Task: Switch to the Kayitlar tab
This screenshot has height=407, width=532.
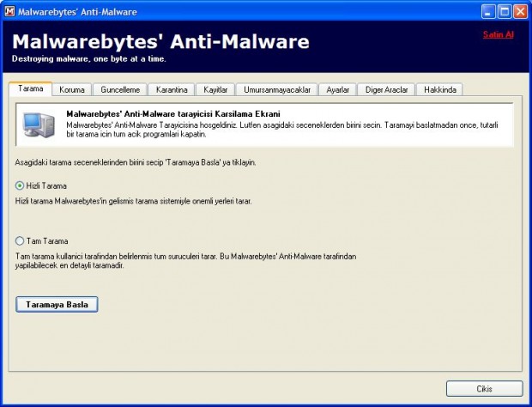Action: [215, 89]
